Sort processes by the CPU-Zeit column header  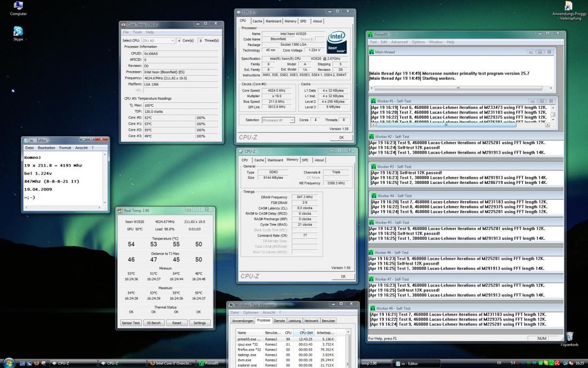click(304, 332)
